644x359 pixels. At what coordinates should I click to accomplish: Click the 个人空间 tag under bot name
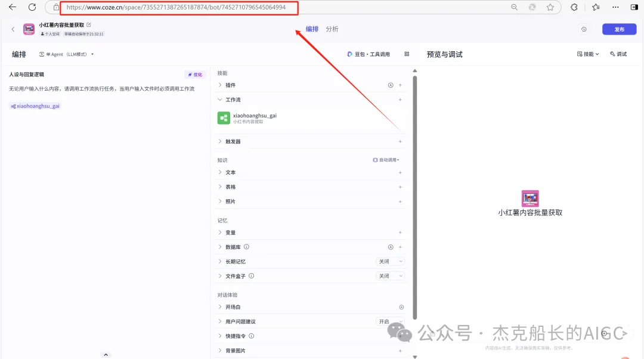coord(51,34)
